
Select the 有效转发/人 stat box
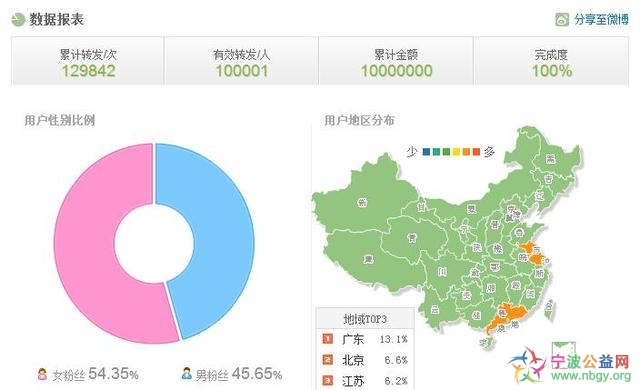click(241, 61)
